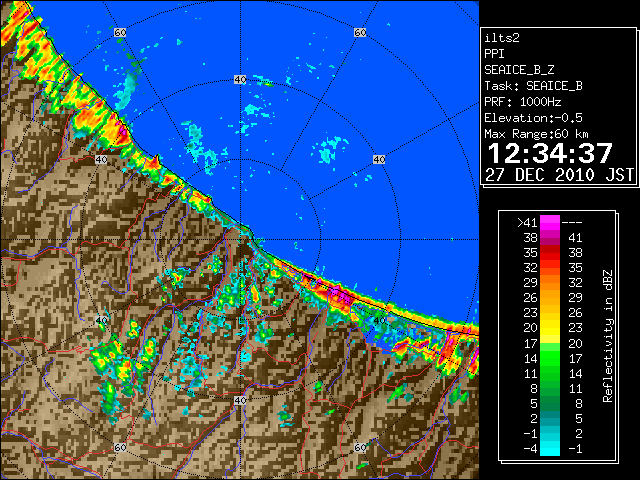Pick the magenta top swatch of color scale
Image resolution: width=640 pixels, height=480 pixels.
point(550,223)
